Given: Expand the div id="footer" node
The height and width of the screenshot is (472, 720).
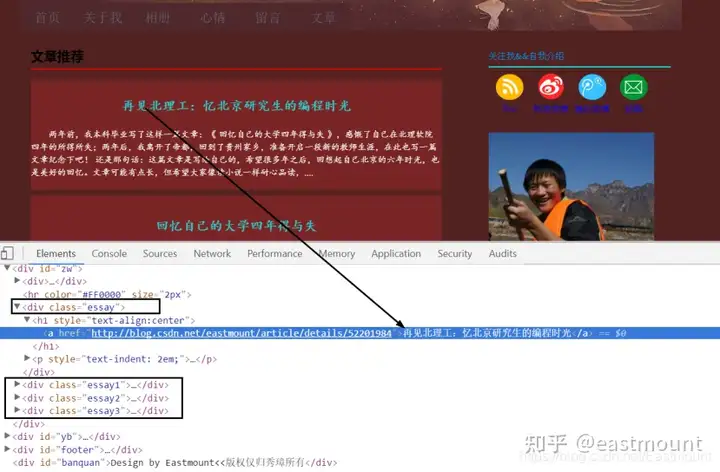Looking at the screenshot, I should [7, 449].
